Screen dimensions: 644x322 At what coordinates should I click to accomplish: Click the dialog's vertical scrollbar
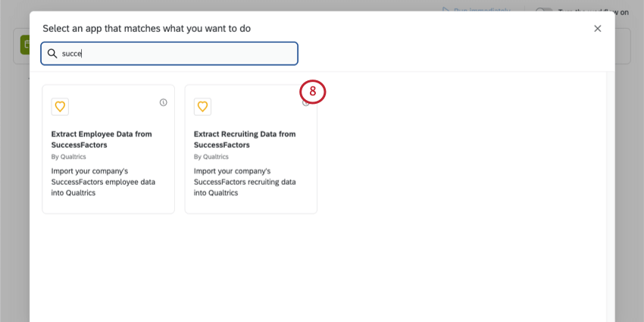(611, 197)
